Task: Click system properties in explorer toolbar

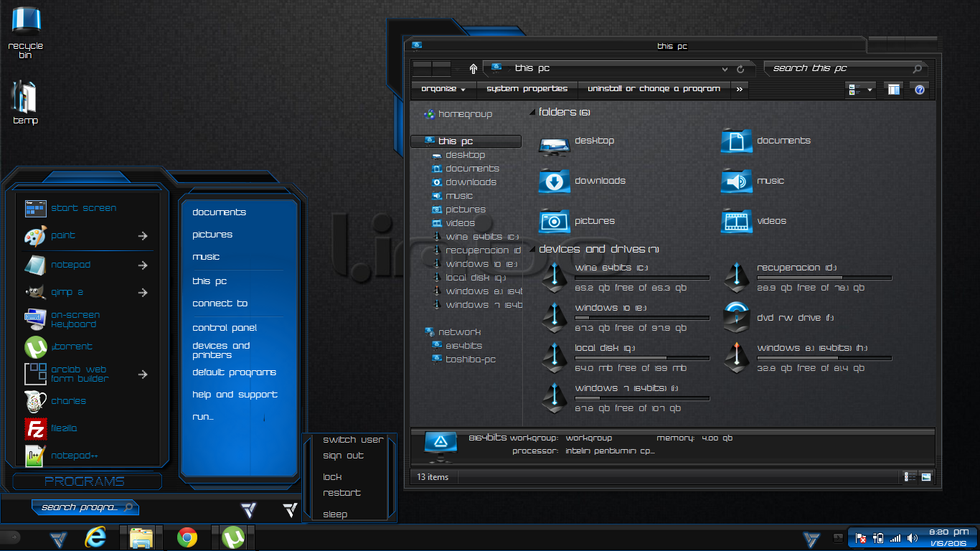Action: point(527,89)
